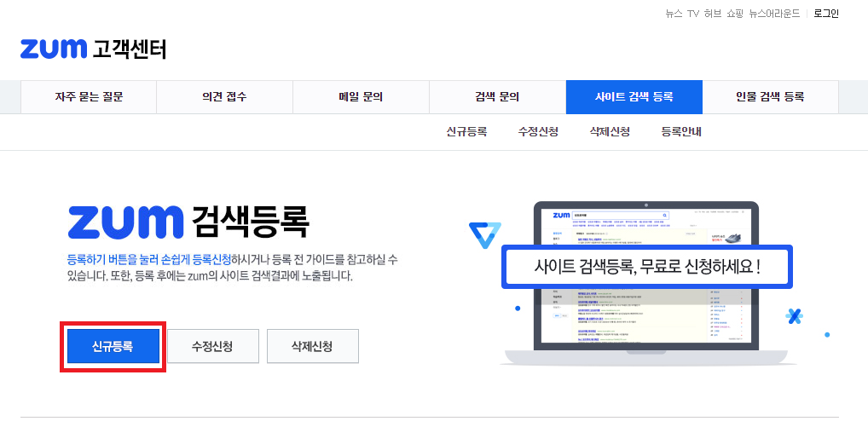Select the 메일 문의 tab
Viewport: 868px width, 427px height.
(361, 97)
